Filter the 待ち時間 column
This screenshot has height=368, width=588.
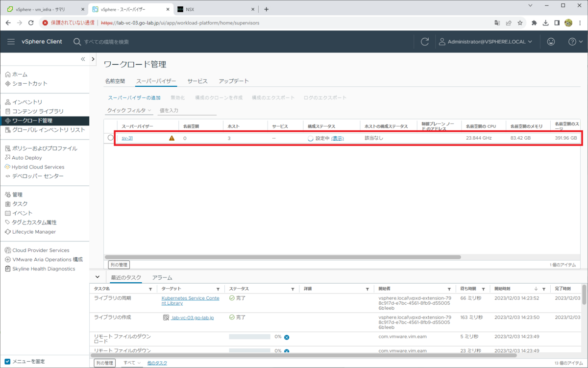[483, 289]
